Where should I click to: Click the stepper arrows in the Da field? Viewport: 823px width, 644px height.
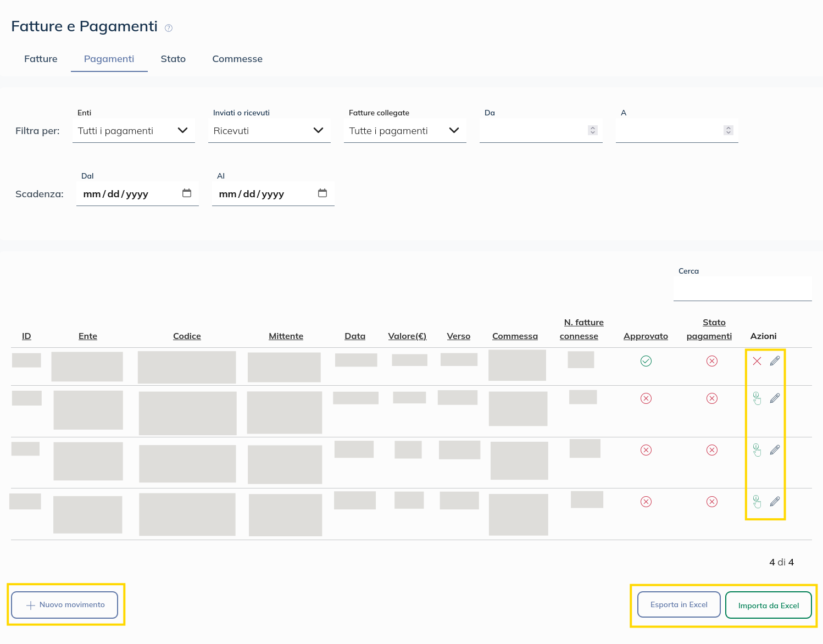[592, 130]
